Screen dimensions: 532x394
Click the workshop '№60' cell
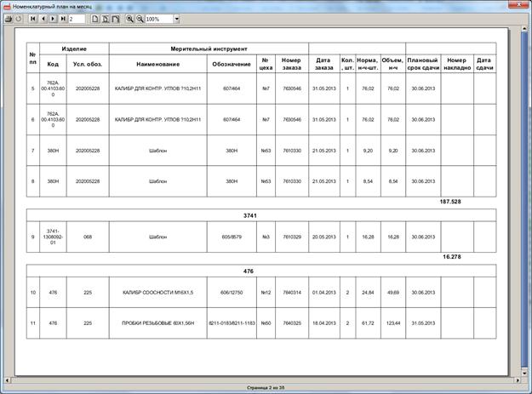point(266,323)
